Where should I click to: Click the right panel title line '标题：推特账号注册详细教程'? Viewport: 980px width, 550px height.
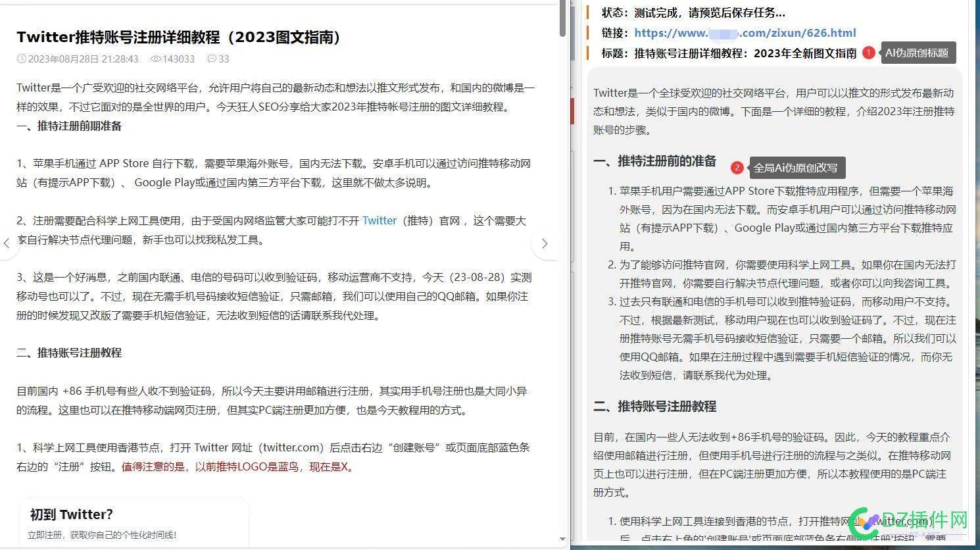(729, 53)
